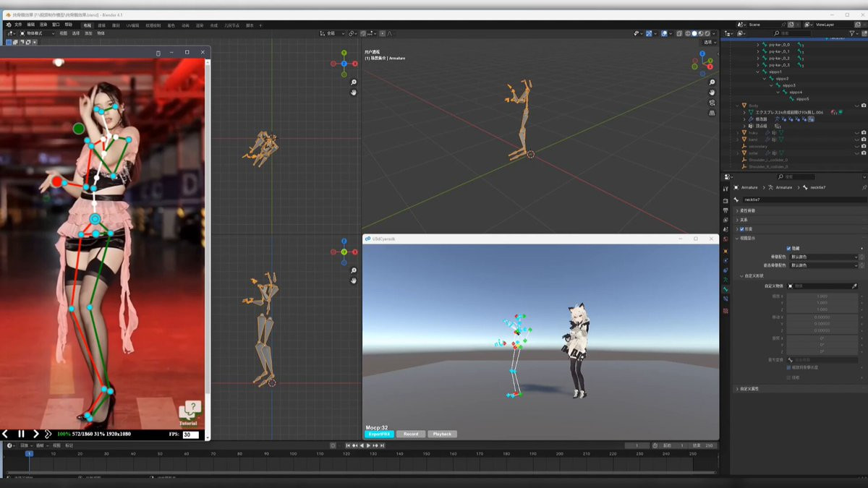Open the Tutorial help icon
Screen dimensions: 868x488
[190, 414]
